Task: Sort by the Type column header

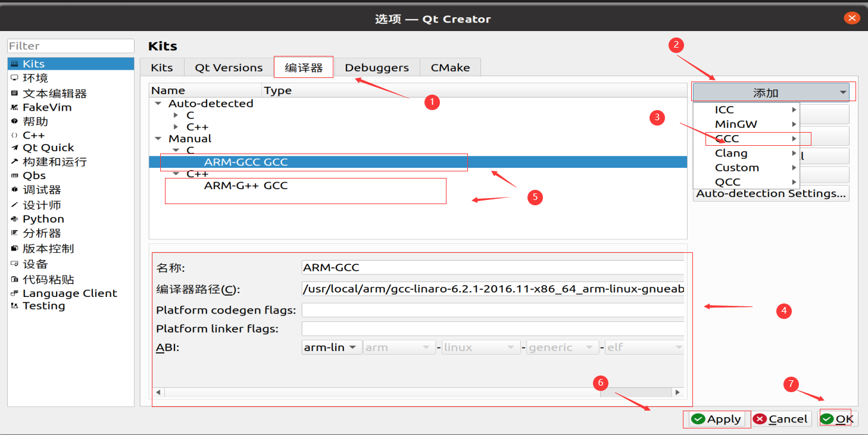Action: 474,90
